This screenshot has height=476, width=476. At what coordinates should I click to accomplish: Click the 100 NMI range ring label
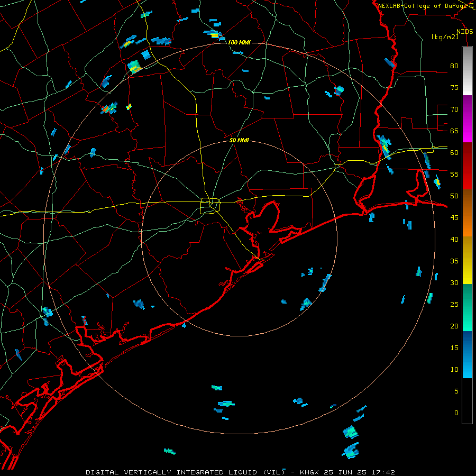(x=239, y=42)
